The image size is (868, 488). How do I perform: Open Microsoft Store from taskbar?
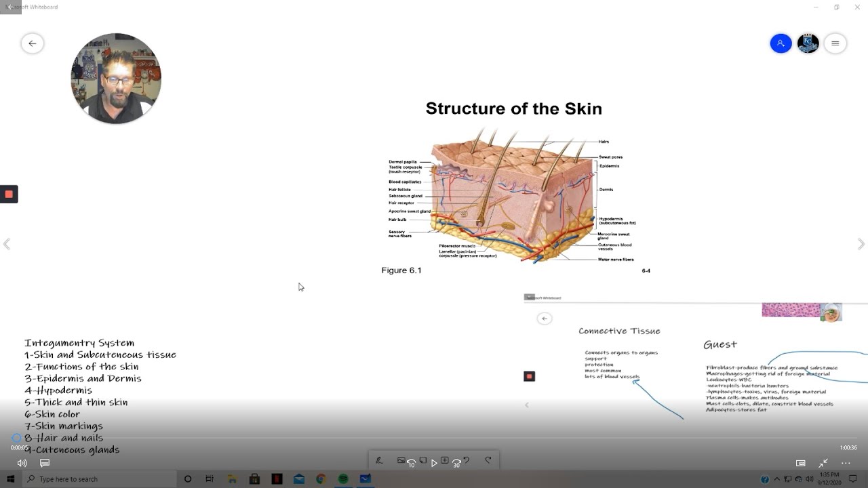254,479
